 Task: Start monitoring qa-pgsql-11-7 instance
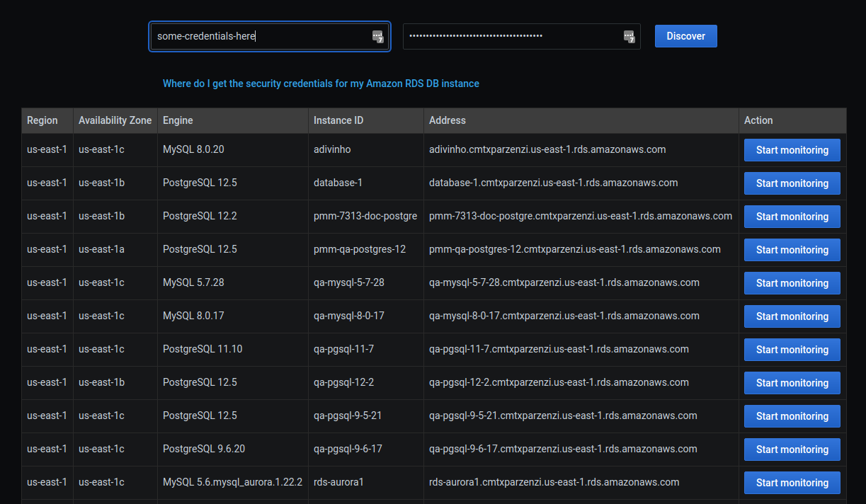(792, 350)
